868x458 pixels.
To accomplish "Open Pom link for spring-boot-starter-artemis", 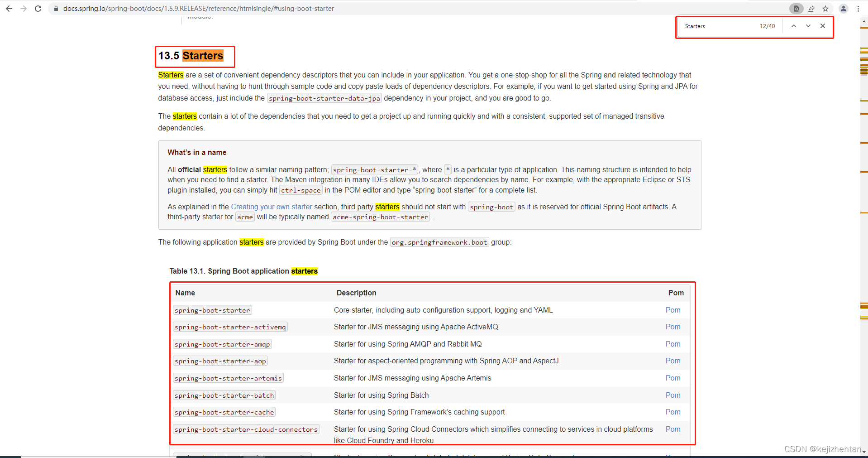I will pyautogui.click(x=673, y=378).
